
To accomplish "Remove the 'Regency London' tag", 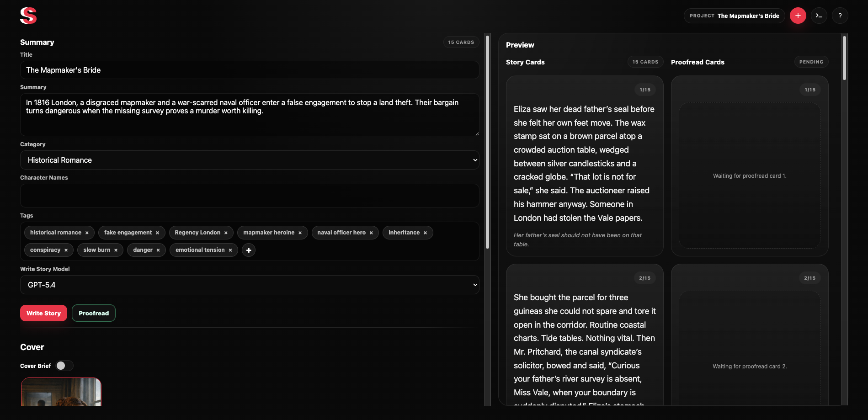I will coord(226,233).
